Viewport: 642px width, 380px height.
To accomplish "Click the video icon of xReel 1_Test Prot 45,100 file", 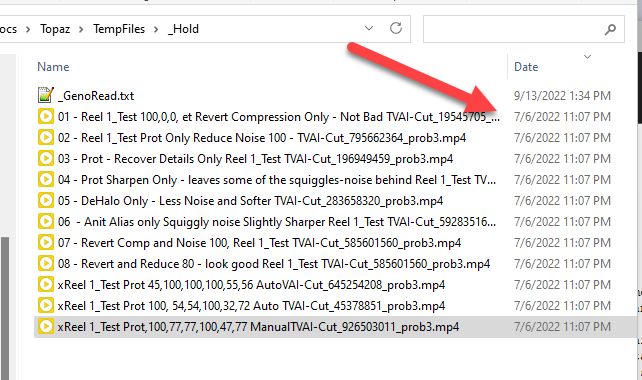I will pos(45,285).
